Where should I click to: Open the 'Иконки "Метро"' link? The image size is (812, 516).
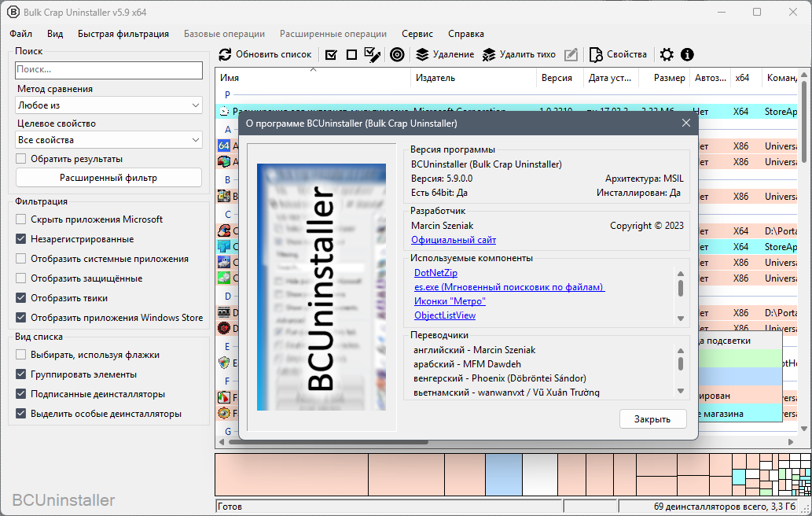[450, 301]
